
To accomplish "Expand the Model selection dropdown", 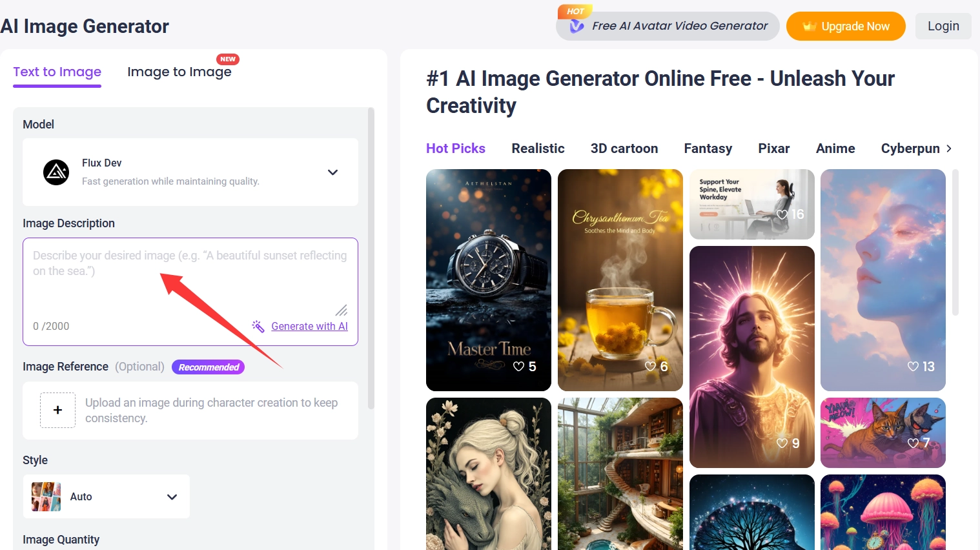I will pos(332,172).
